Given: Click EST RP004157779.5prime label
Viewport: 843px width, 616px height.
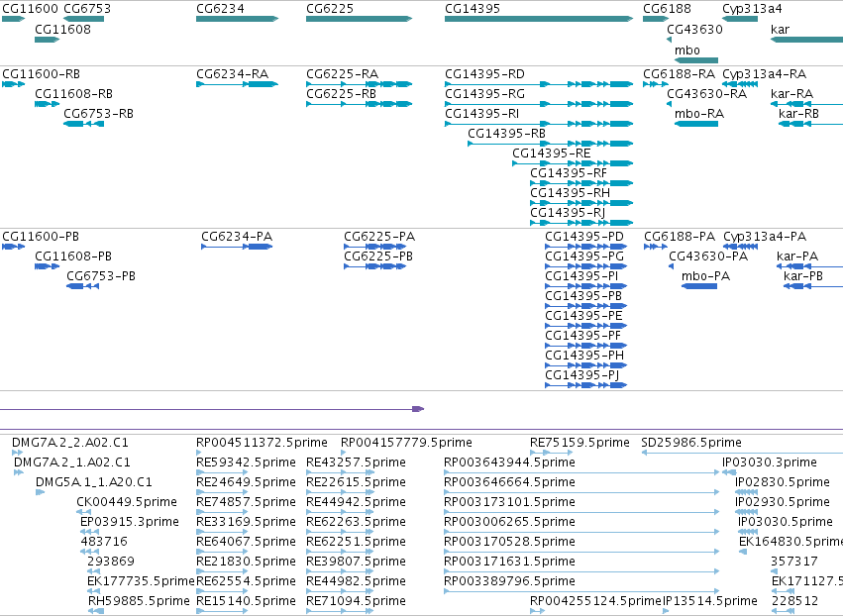Looking at the screenshot, I should 406,443.
